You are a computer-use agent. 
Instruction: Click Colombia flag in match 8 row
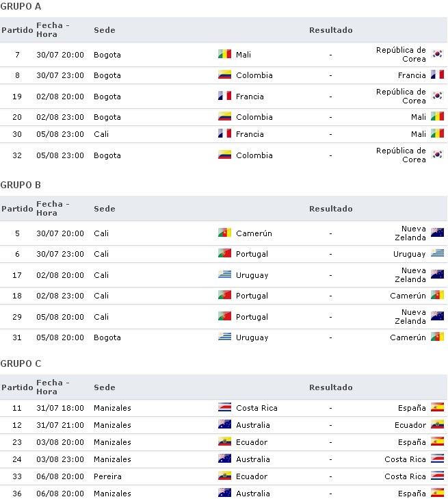tap(224, 75)
